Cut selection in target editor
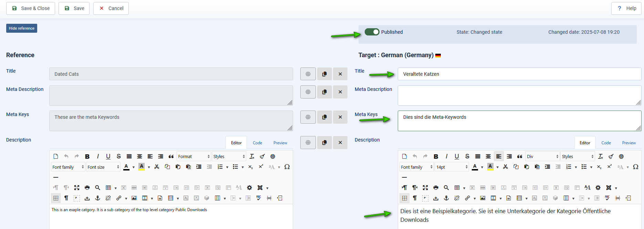 pyautogui.click(x=505, y=167)
